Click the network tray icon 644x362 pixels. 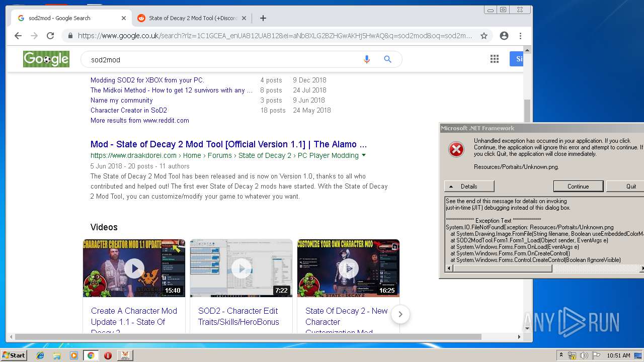click(x=572, y=355)
